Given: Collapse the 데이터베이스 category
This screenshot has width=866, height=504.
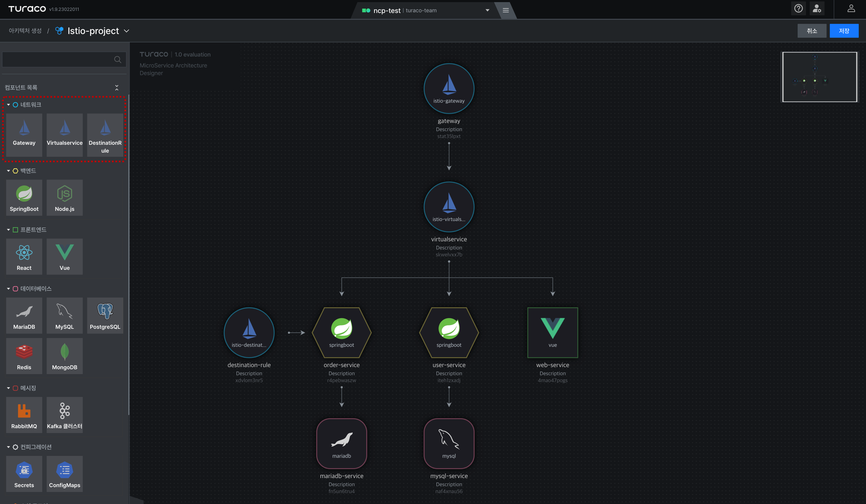Looking at the screenshot, I should coord(8,289).
